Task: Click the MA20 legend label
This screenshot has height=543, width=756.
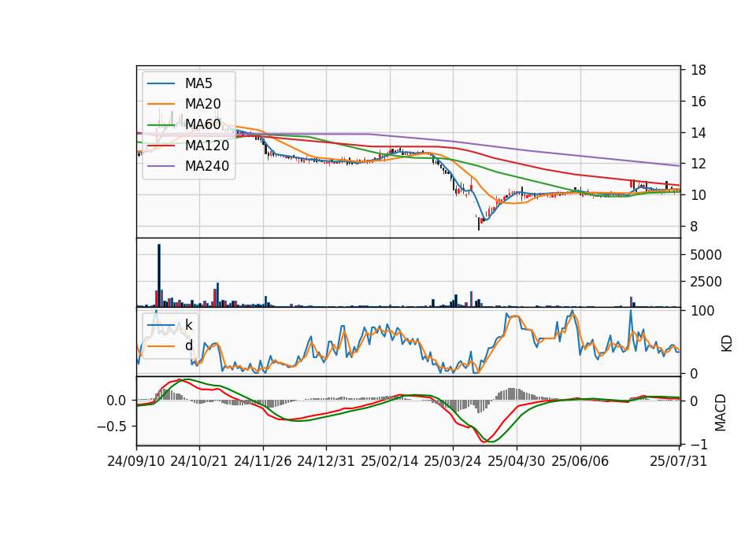Action: pos(202,104)
